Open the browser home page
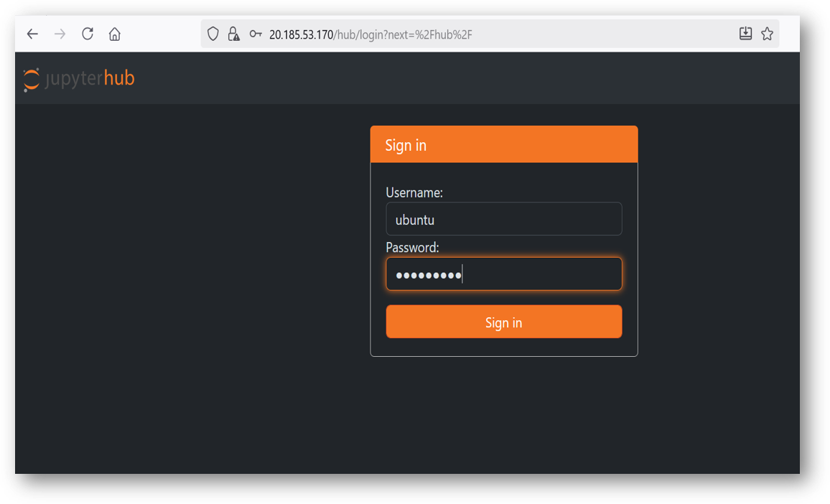This screenshot has height=504, width=830. pyautogui.click(x=114, y=33)
